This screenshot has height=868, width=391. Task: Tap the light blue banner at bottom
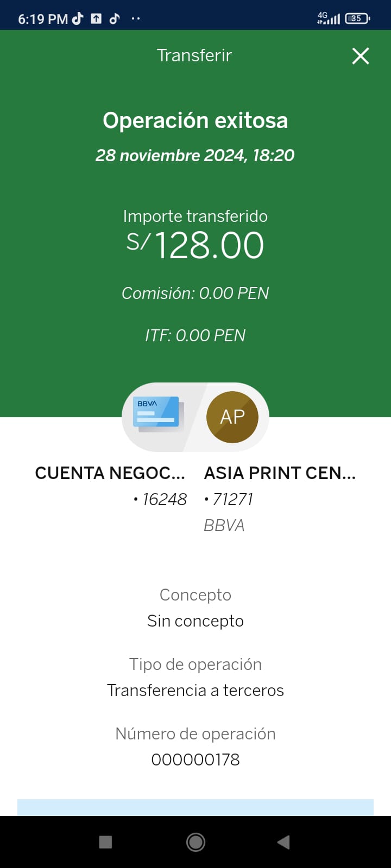(195, 807)
